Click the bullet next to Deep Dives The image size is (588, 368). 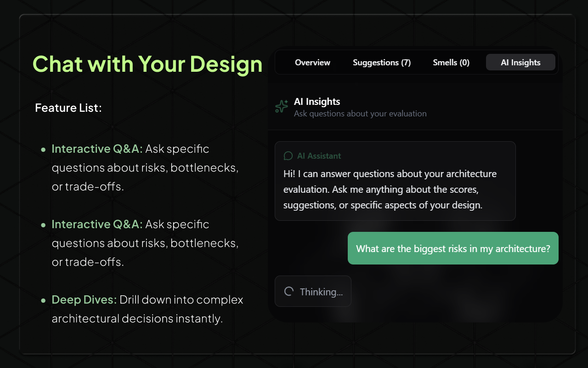click(44, 300)
